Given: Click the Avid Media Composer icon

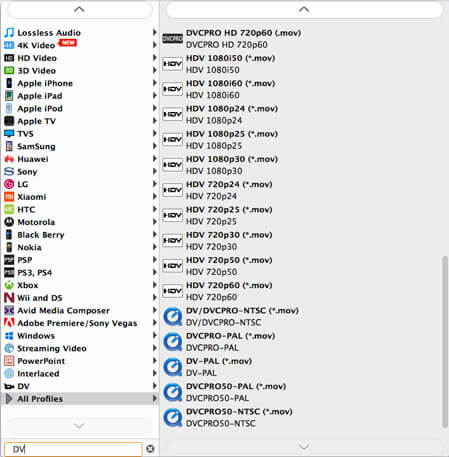Looking at the screenshot, I should [9, 310].
